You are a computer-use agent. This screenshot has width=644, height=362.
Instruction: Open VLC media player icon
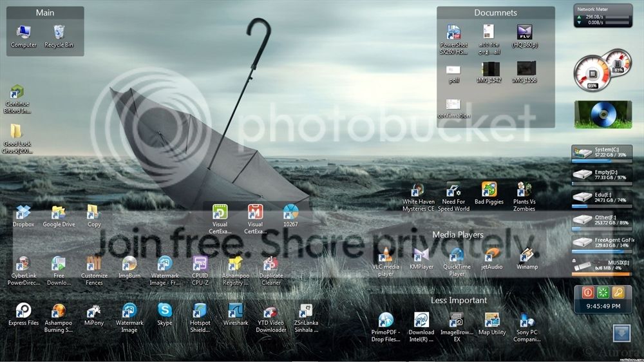(x=385, y=262)
